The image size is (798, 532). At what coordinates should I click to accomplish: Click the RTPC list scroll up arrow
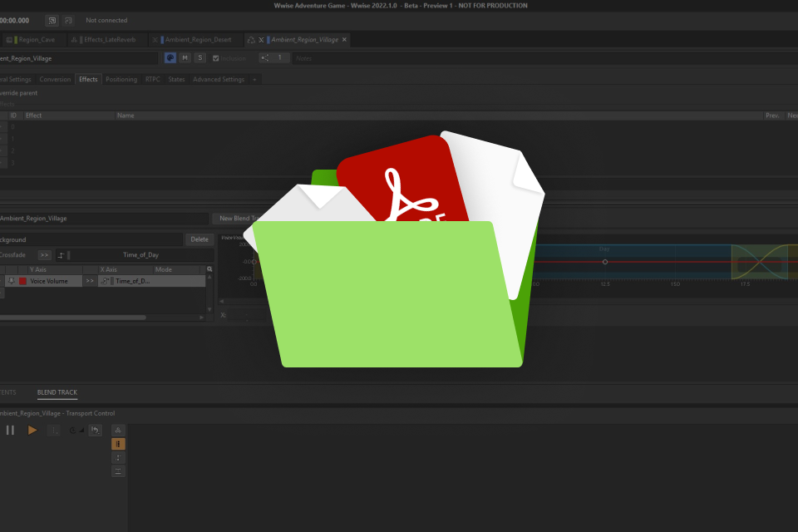209,277
